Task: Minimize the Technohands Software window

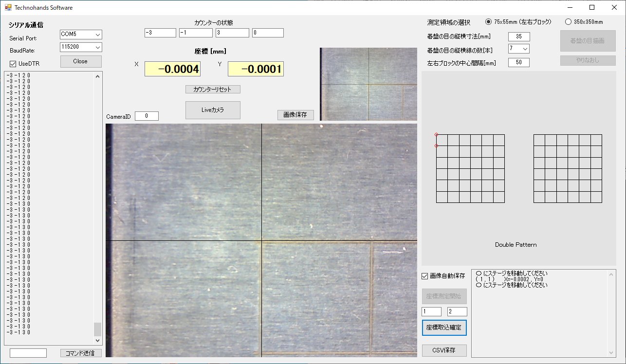Action: (x=570, y=7)
